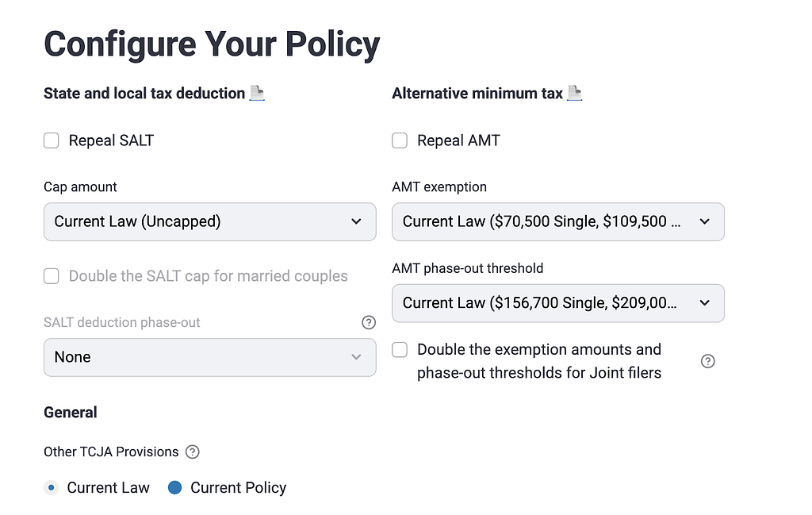Select the Current Policy radio button
Screen dimensions: 812x515
click(x=175, y=487)
